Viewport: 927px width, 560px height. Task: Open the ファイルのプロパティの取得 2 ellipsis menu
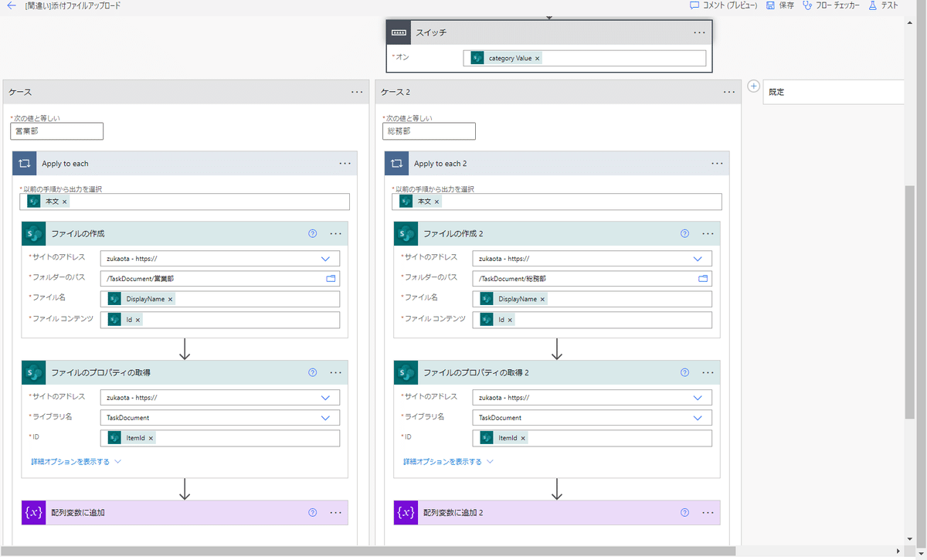tap(708, 372)
